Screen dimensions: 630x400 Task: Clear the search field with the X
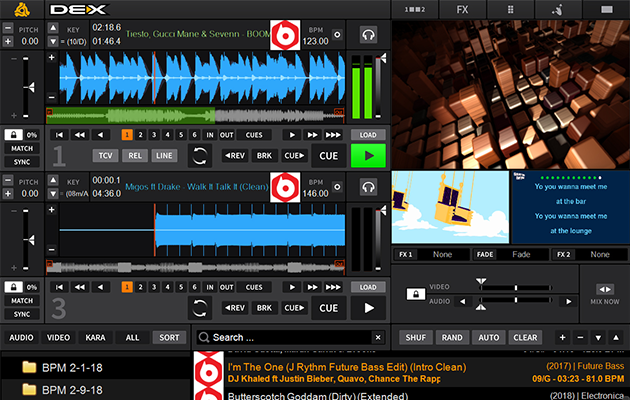[377, 338]
